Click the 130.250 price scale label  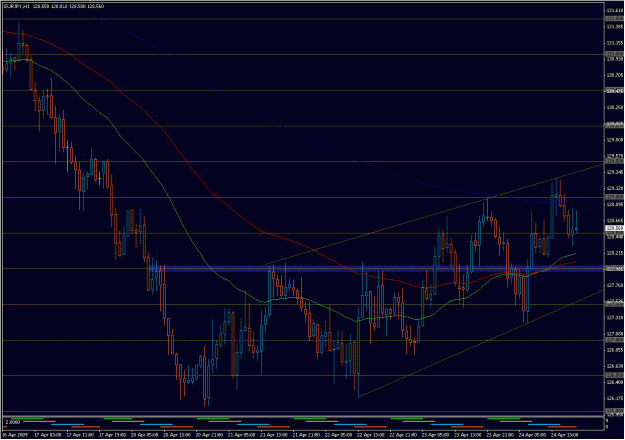tap(615, 108)
